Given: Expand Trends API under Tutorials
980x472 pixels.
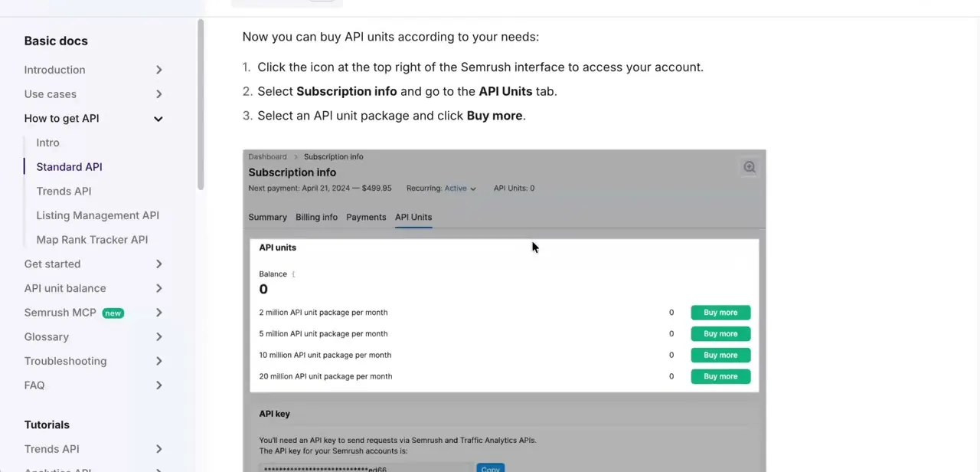Looking at the screenshot, I should coord(158,449).
